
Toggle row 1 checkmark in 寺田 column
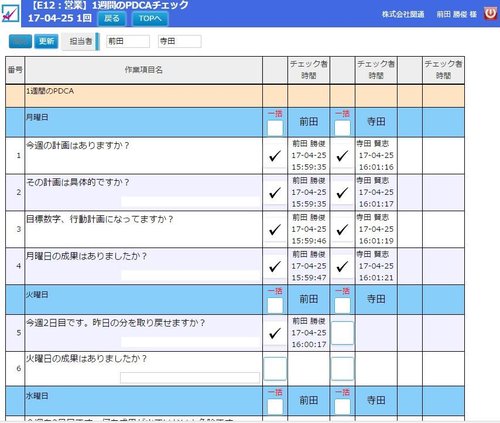pyautogui.click(x=342, y=156)
